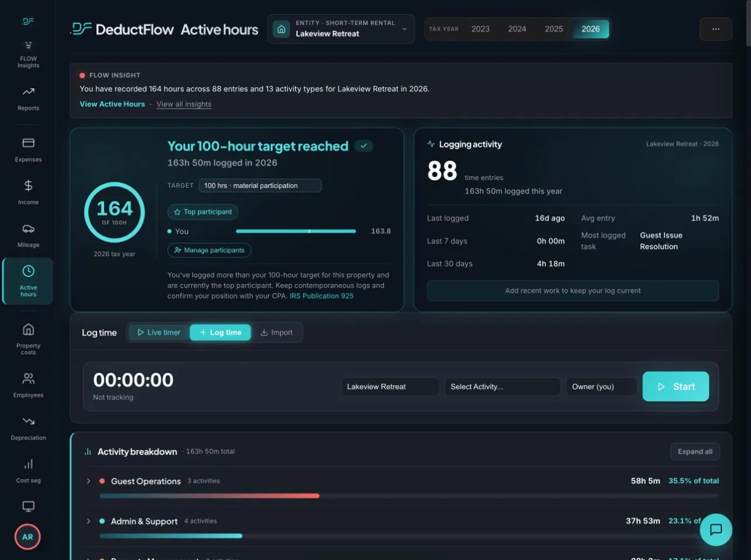Screen dimensions: 751x560
Task: Open Mileage section in sidebar
Action: pos(28,236)
